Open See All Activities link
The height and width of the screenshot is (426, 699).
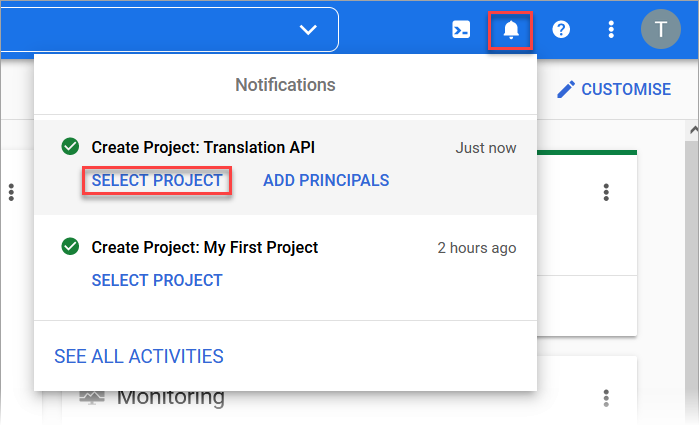click(139, 356)
